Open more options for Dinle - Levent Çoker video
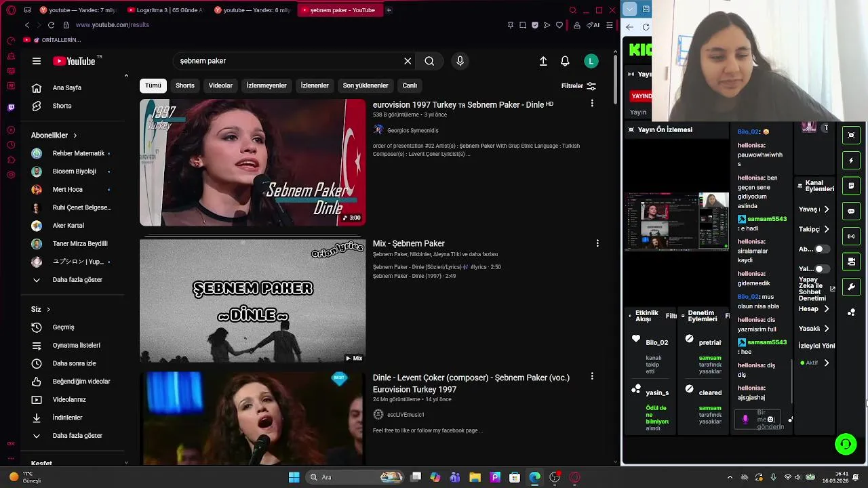This screenshot has width=868, height=488. [592, 376]
